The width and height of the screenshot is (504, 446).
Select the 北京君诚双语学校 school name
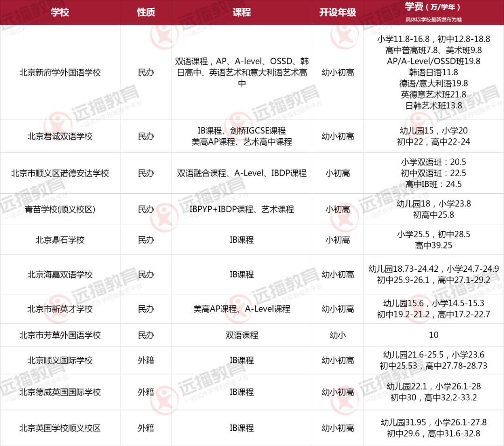coord(60,136)
